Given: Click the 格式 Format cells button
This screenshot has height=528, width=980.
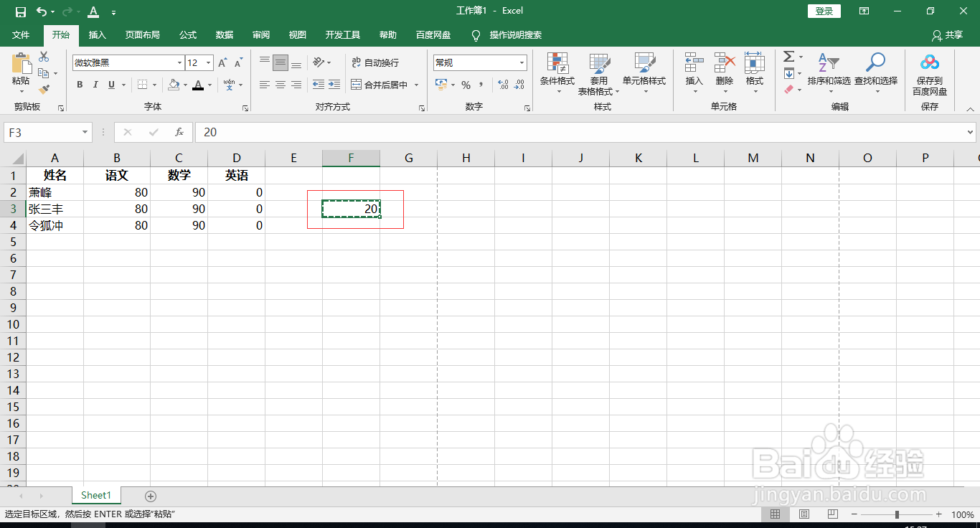Looking at the screenshot, I should pyautogui.click(x=755, y=74).
